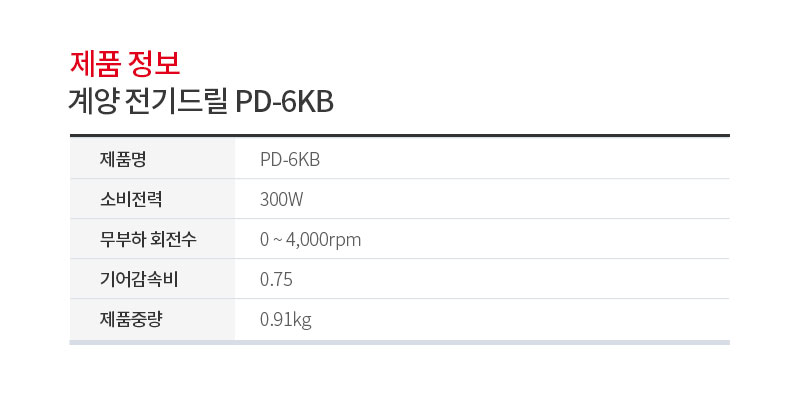Click the 제품중량 label cell

point(152,319)
